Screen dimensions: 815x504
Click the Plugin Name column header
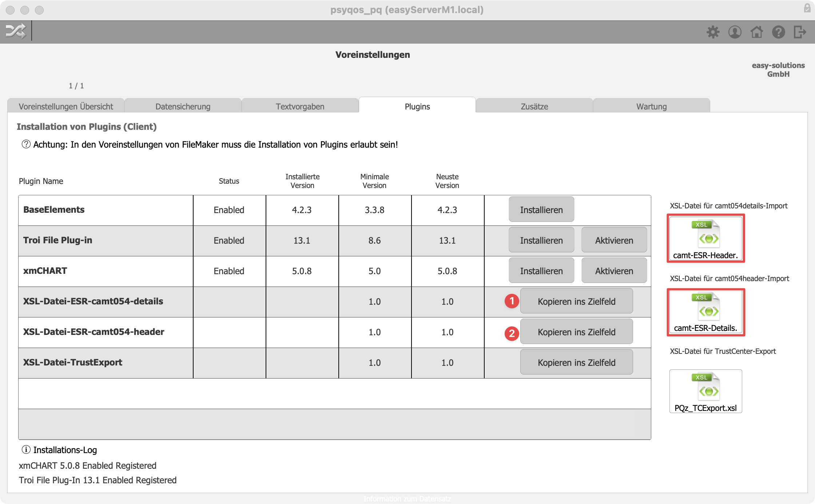point(41,181)
